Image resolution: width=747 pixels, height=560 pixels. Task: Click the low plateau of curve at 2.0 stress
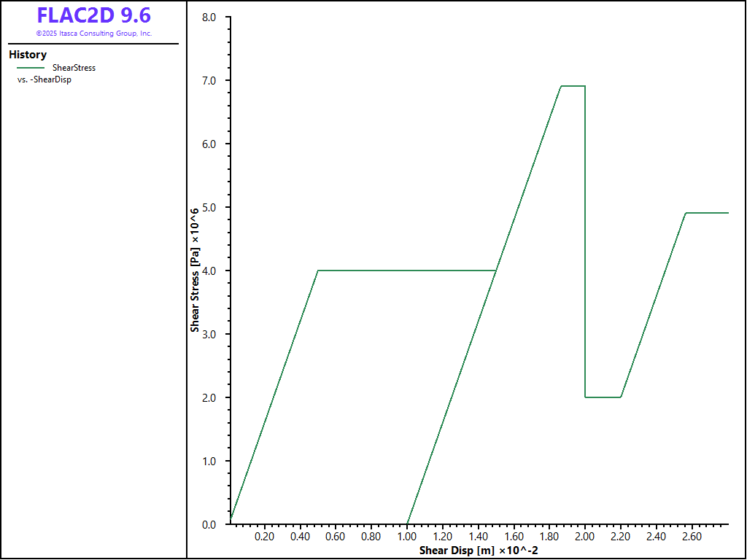[603, 397]
